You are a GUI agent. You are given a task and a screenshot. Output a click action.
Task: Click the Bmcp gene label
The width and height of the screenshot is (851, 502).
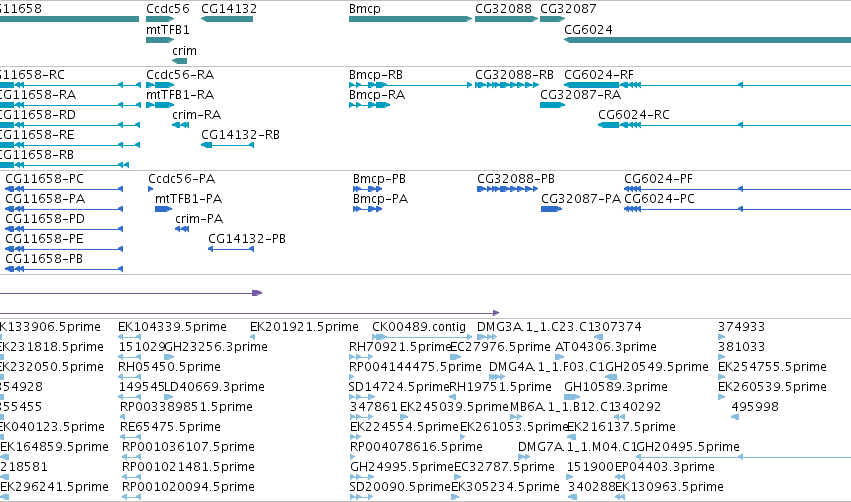click(x=365, y=9)
